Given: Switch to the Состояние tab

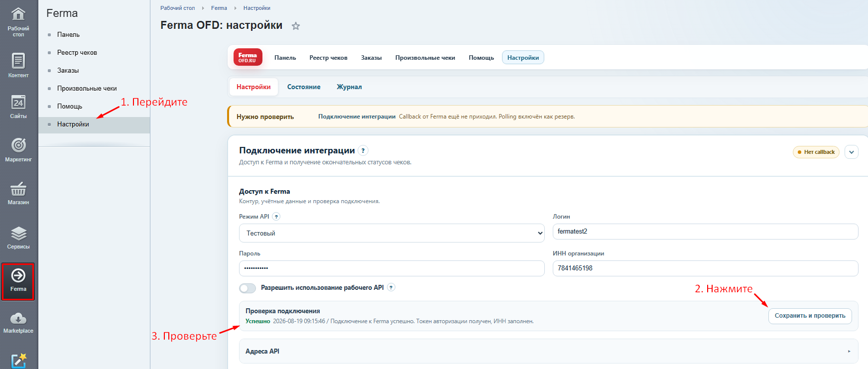Looking at the screenshot, I should pos(304,87).
